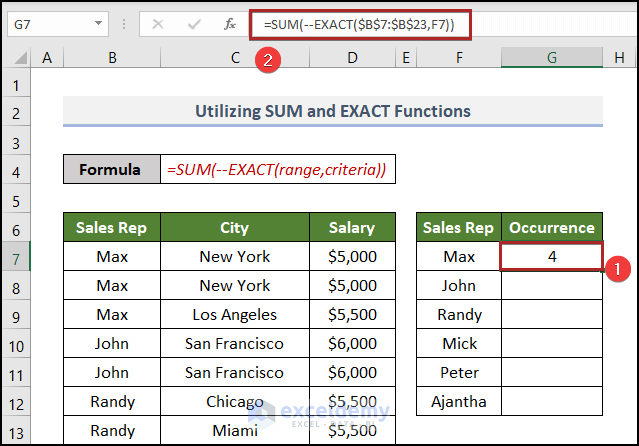The width and height of the screenshot is (639, 446).
Task: Click the Formula label cell
Action: tap(110, 169)
